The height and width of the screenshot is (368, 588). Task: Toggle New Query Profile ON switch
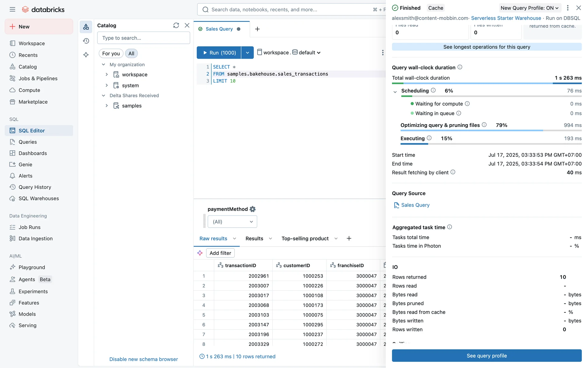[x=530, y=8]
